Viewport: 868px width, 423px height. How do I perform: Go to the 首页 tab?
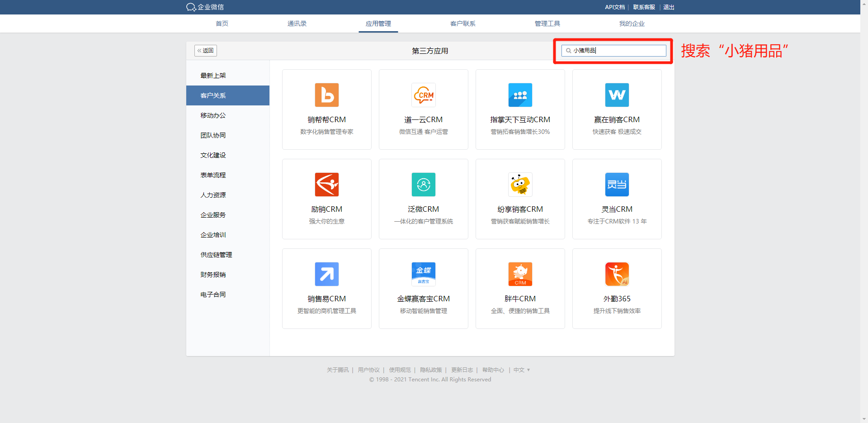point(222,24)
